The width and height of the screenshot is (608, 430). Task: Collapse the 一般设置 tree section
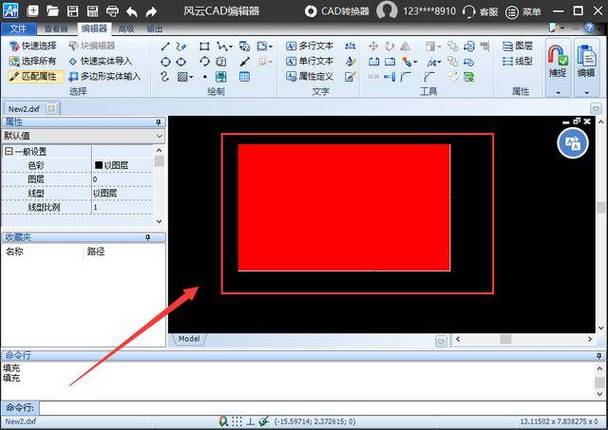pos(9,151)
